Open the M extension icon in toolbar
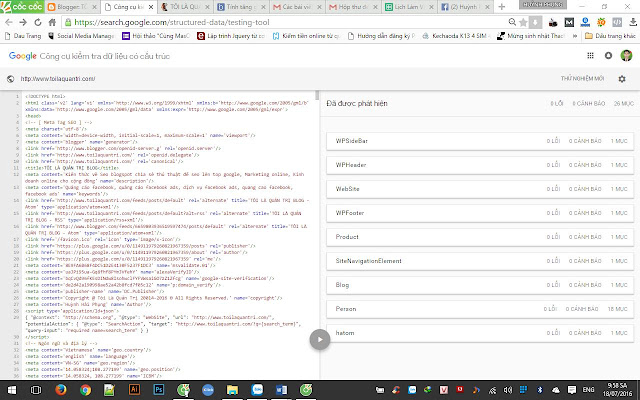 tap(569, 22)
